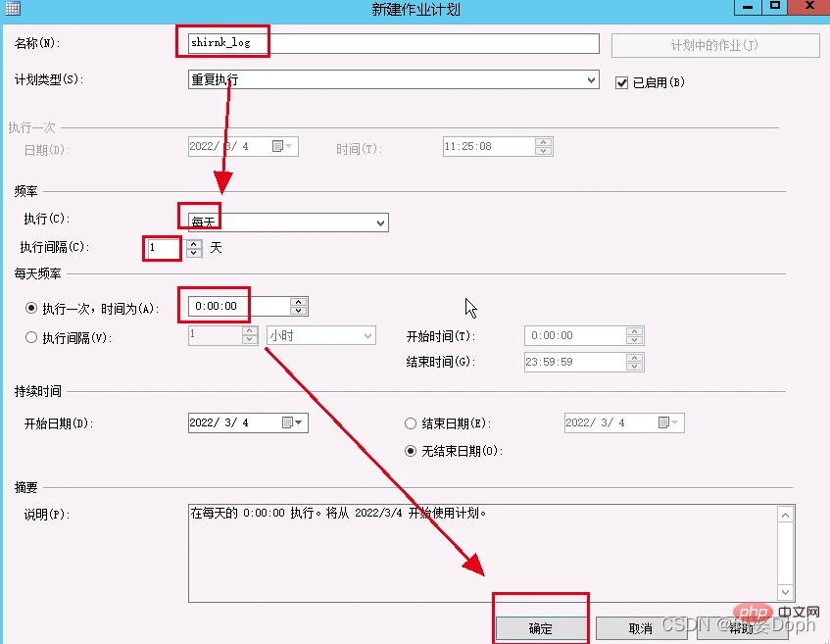Maximize the 新建作业计划 dialog window

pos(775,7)
